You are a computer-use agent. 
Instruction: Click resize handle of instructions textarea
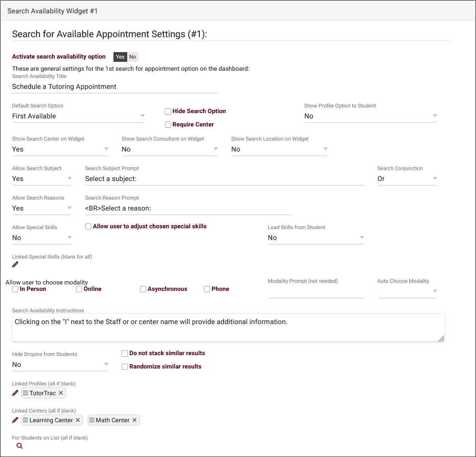(x=441, y=339)
